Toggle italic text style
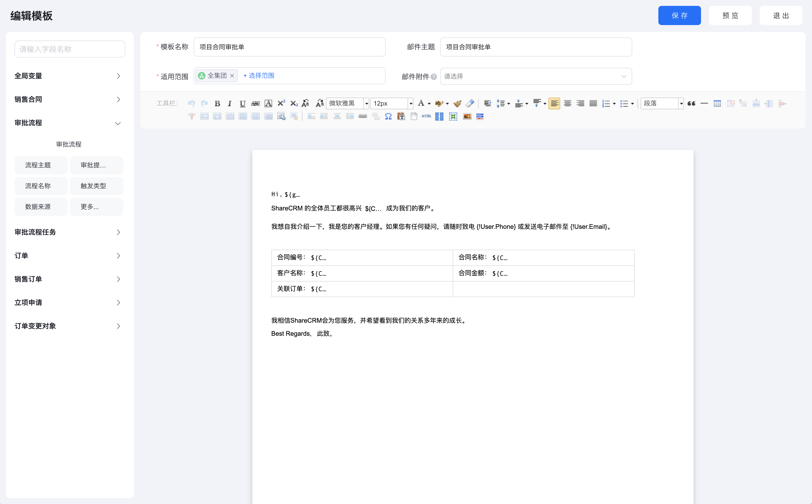 [x=229, y=104]
